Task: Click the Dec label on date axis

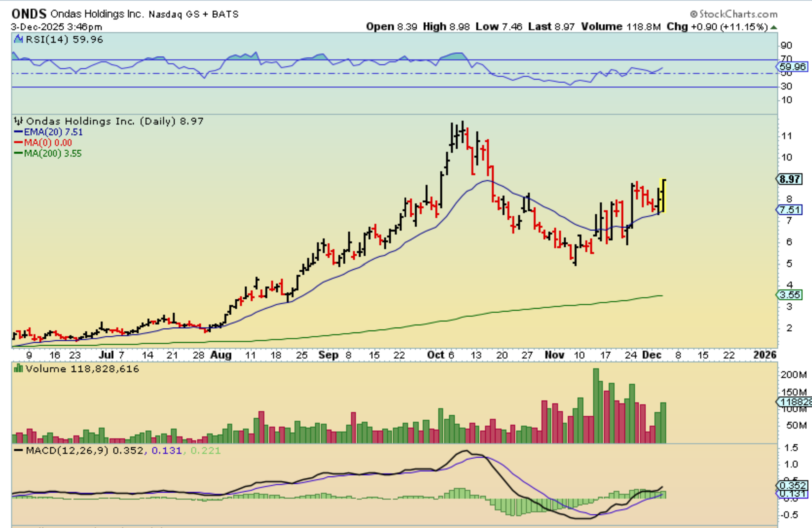Action: (x=652, y=355)
